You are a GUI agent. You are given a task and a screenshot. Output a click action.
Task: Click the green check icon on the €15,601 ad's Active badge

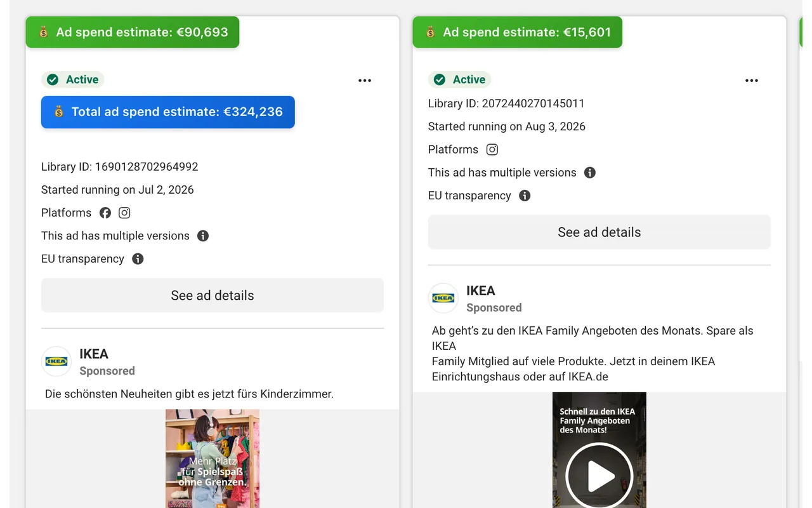pos(440,79)
